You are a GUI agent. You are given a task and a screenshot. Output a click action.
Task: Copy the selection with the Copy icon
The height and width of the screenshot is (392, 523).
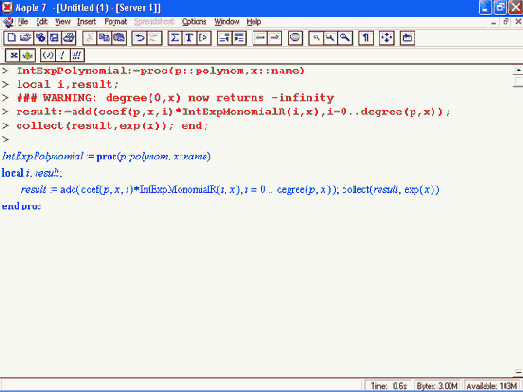coord(104,38)
